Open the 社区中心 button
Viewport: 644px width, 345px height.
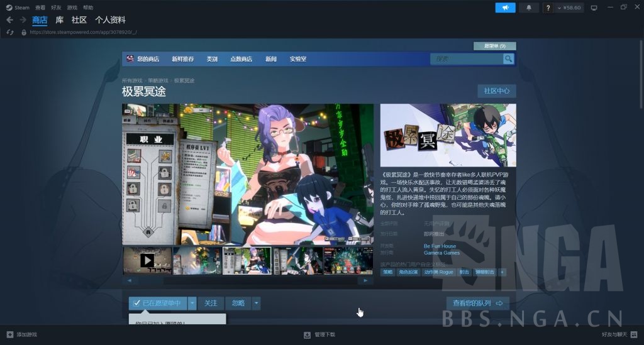[x=497, y=90]
